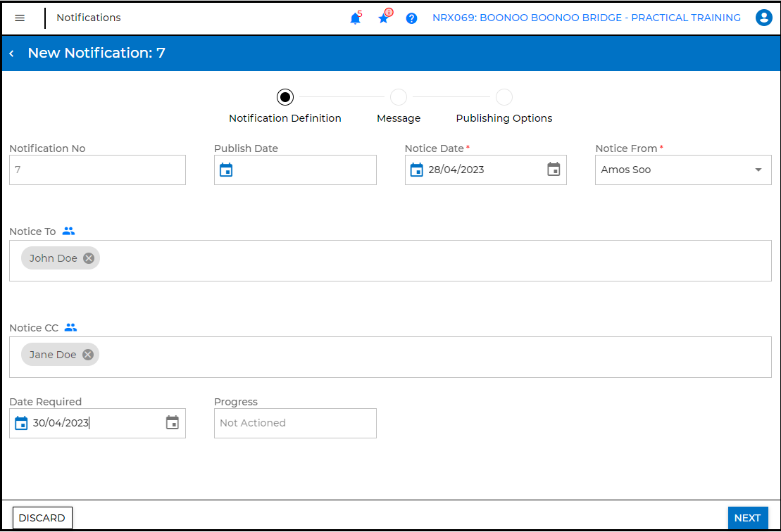Remove Jane Doe from Notice CC
781x532 pixels.
87,355
